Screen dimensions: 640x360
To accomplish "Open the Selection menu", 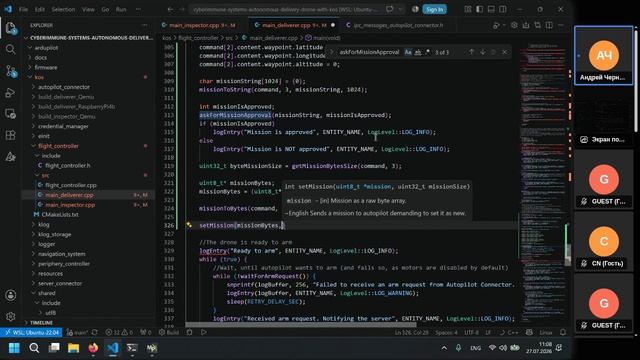I will pos(63,9).
